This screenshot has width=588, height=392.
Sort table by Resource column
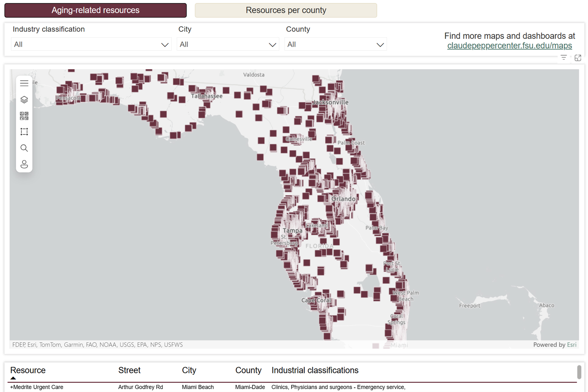coord(28,370)
